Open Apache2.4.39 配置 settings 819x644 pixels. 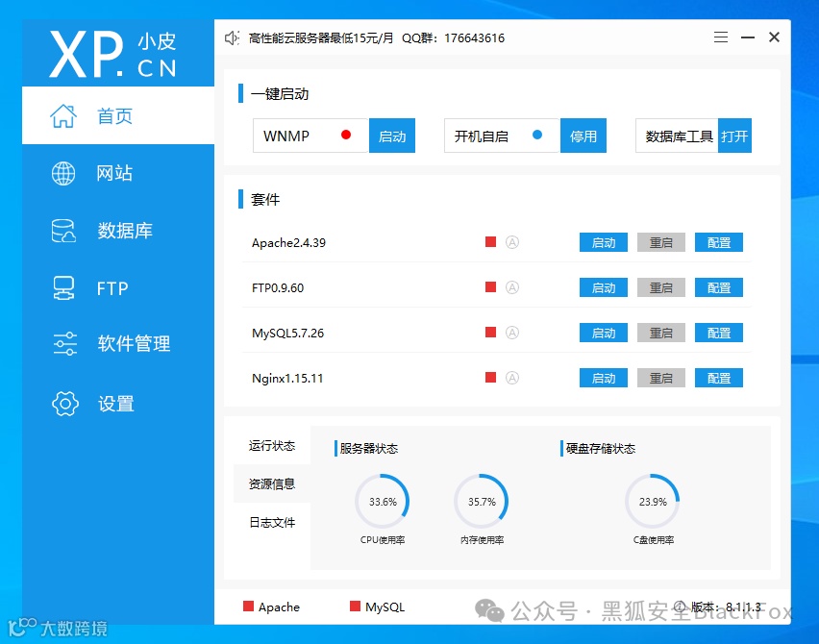coord(719,242)
